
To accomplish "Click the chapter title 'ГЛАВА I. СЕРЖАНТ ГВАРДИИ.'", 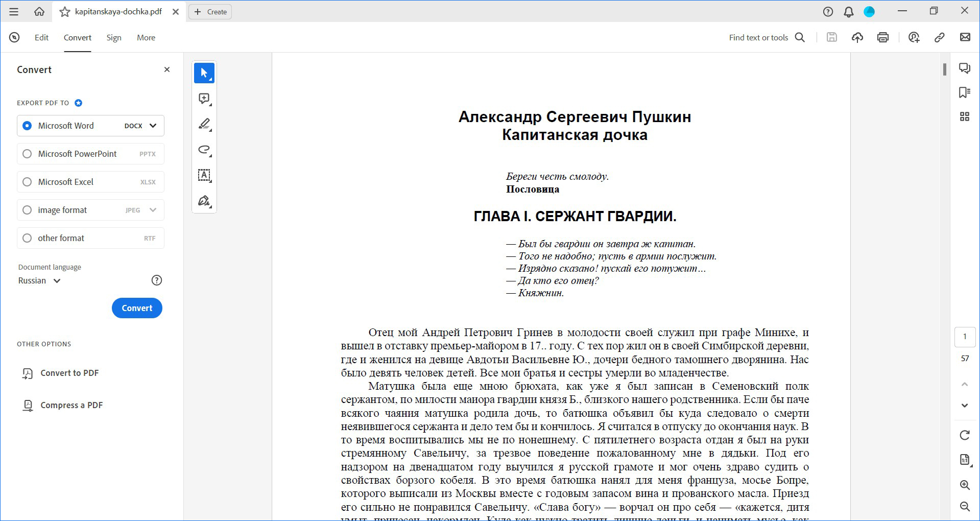I will tap(575, 217).
